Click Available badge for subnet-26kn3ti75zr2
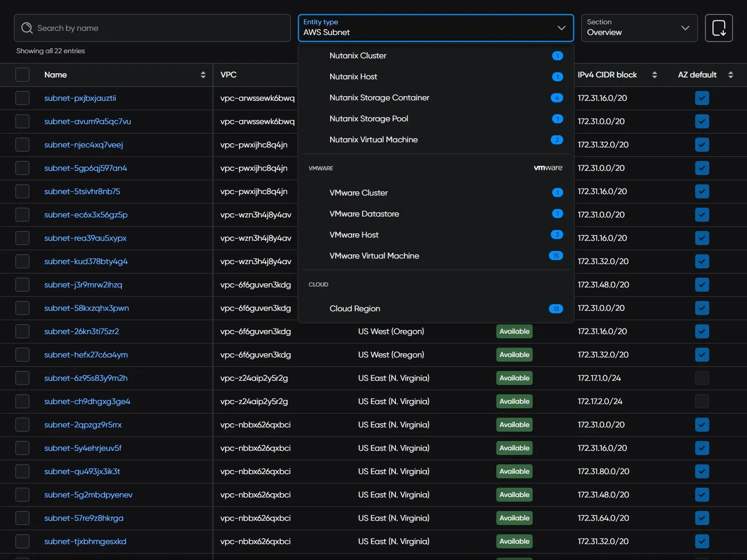 (514, 331)
